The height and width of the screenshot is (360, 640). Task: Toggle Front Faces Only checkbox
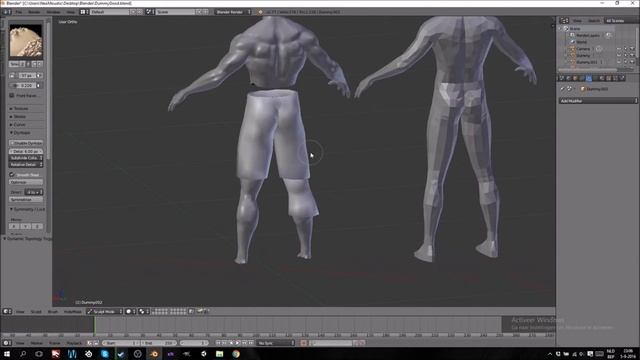tap(12, 95)
